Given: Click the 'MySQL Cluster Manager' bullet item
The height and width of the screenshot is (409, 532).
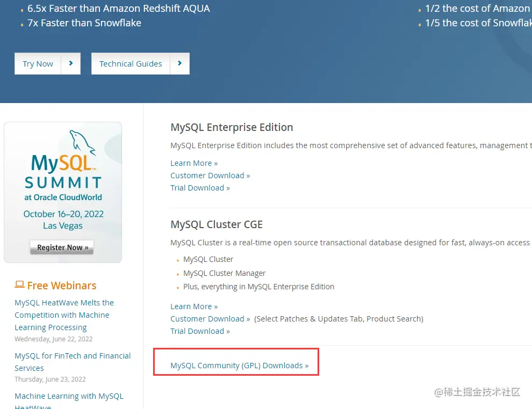Looking at the screenshot, I should 224,273.
